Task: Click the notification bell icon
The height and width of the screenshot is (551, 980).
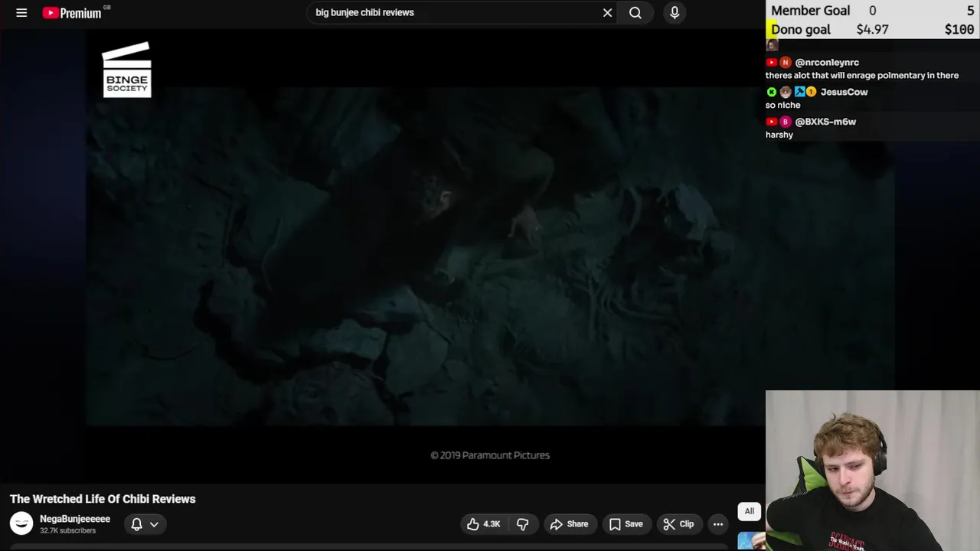Action: pyautogui.click(x=136, y=524)
